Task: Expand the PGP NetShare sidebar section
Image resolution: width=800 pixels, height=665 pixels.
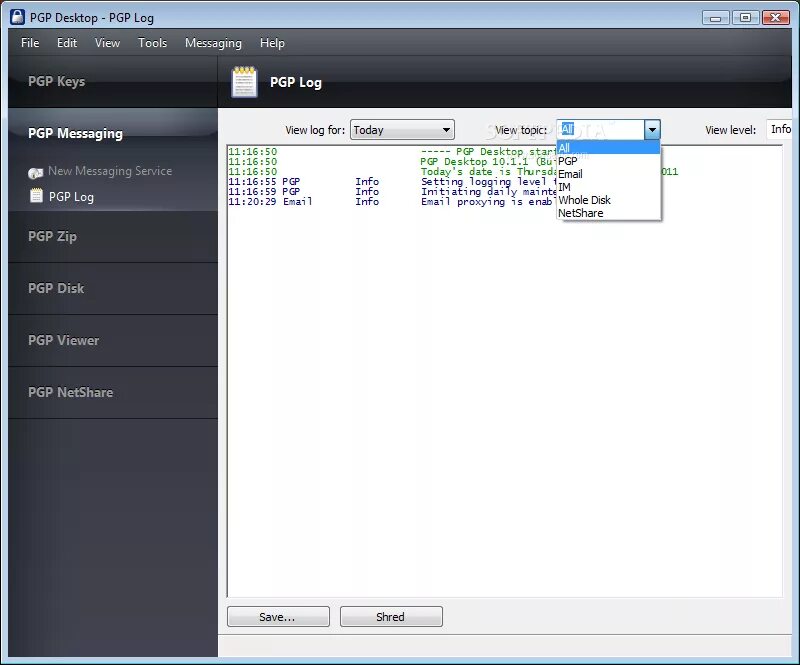Action: point(113,392)
